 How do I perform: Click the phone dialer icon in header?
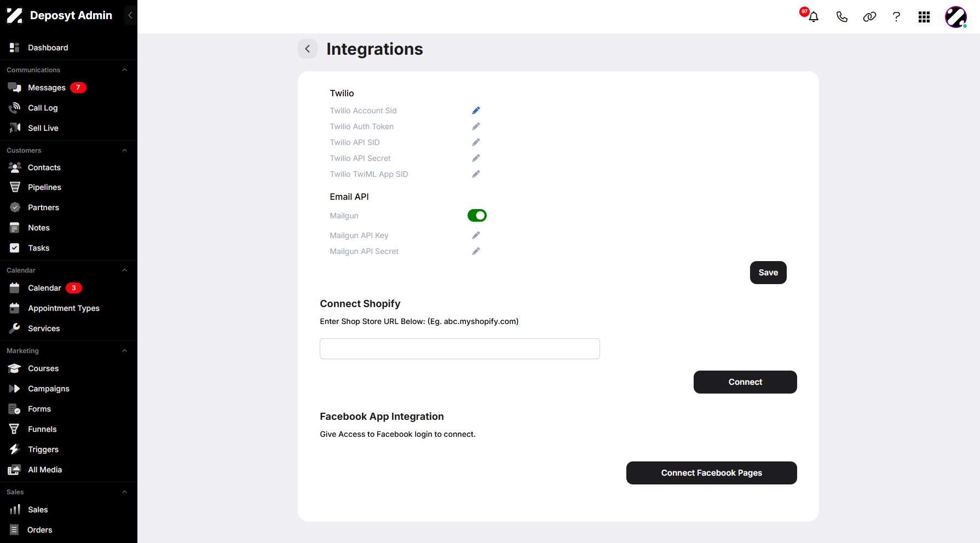(842, 17)
